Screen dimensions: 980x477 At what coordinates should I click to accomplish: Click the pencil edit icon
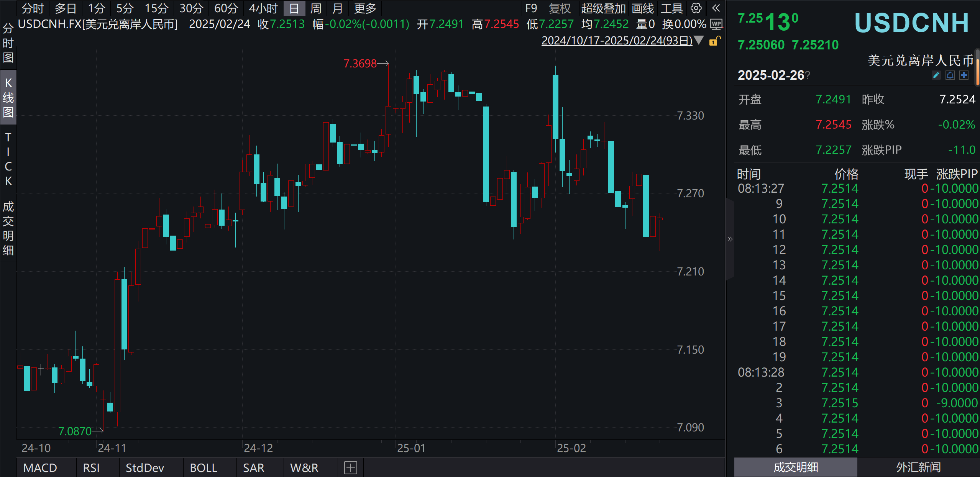point(936,75)
